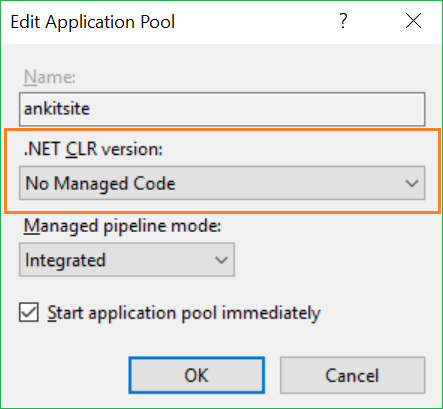Screen dimensions: 443x409
Task: Click the question mark help icon
Action: click(343, 21)
